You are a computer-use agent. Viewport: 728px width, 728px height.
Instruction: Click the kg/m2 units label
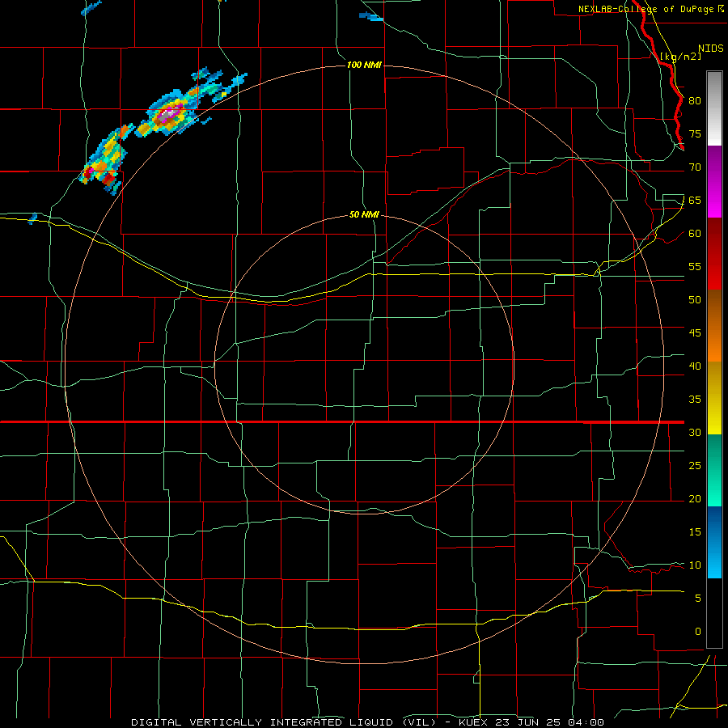[x=680, y=56]
